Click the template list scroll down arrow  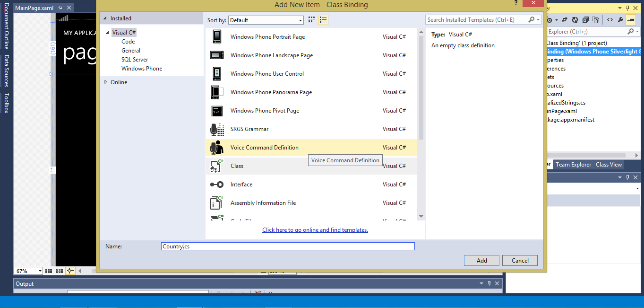(x=421, y=217)
